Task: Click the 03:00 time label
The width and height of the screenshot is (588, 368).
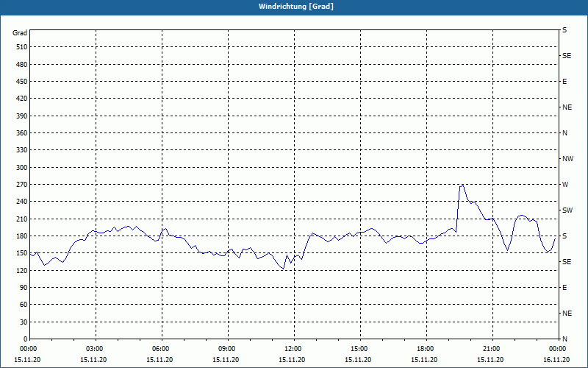Action: [x=94, y=349]
